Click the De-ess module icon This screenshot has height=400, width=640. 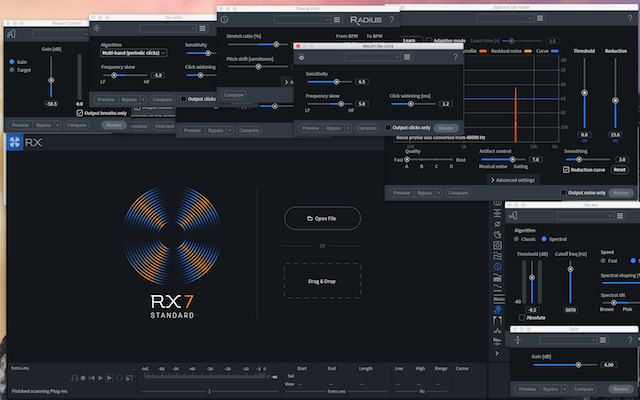(513, 216)
